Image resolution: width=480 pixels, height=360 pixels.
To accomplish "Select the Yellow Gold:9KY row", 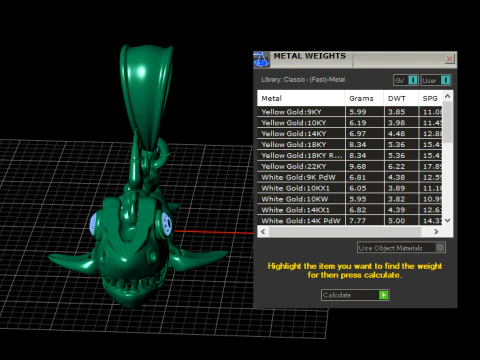I will pos(350,112).
